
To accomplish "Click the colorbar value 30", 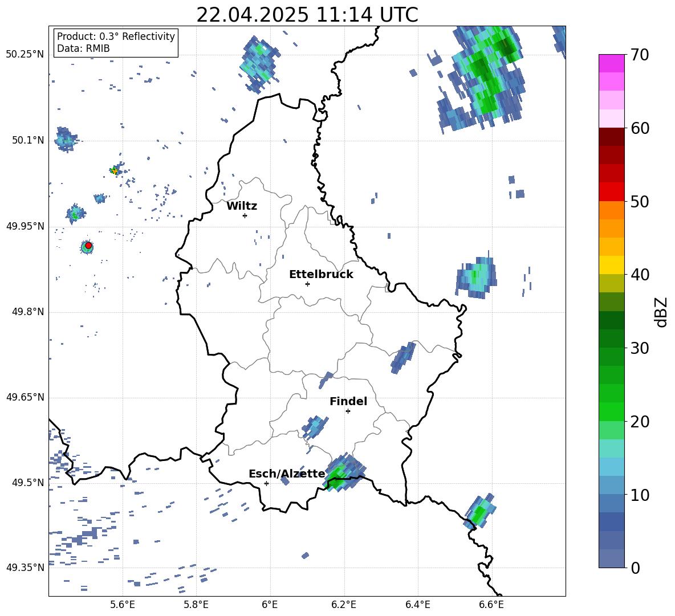I will (640, 348).
